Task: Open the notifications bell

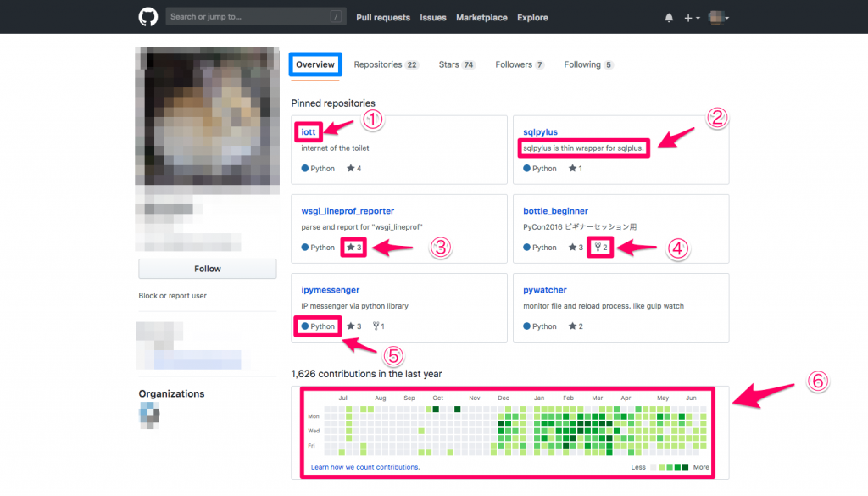Action: (669, 18)
